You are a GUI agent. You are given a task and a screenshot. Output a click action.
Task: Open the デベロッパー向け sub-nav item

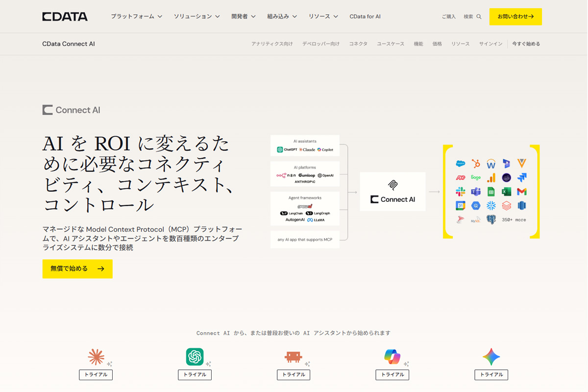tap(321, 44)
